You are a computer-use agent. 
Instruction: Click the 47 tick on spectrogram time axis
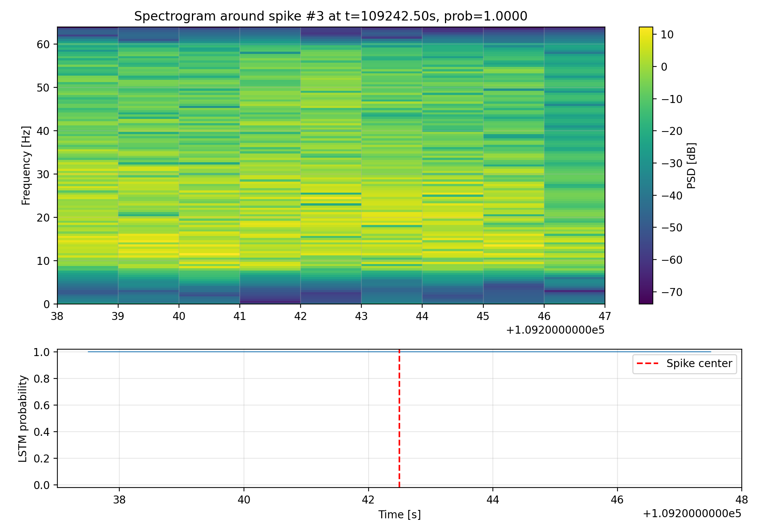(x=605, y=316)
